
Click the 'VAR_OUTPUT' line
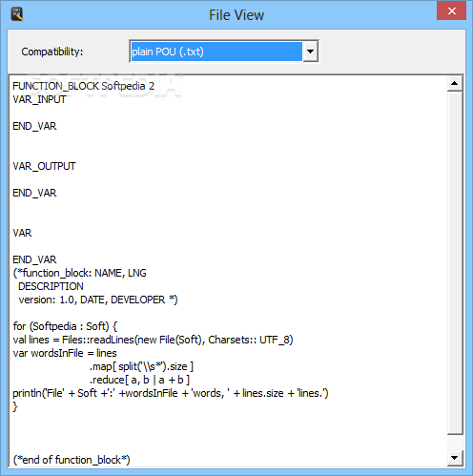click(44, 166)
